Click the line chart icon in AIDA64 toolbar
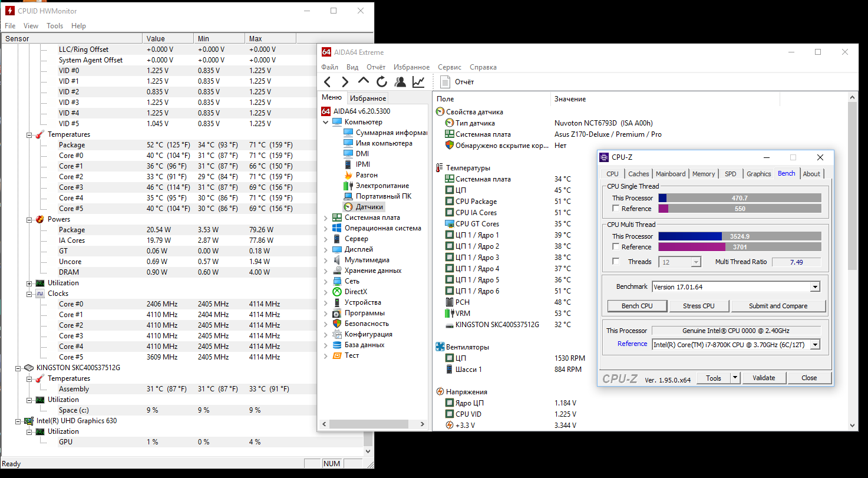 tap(418, 82)
